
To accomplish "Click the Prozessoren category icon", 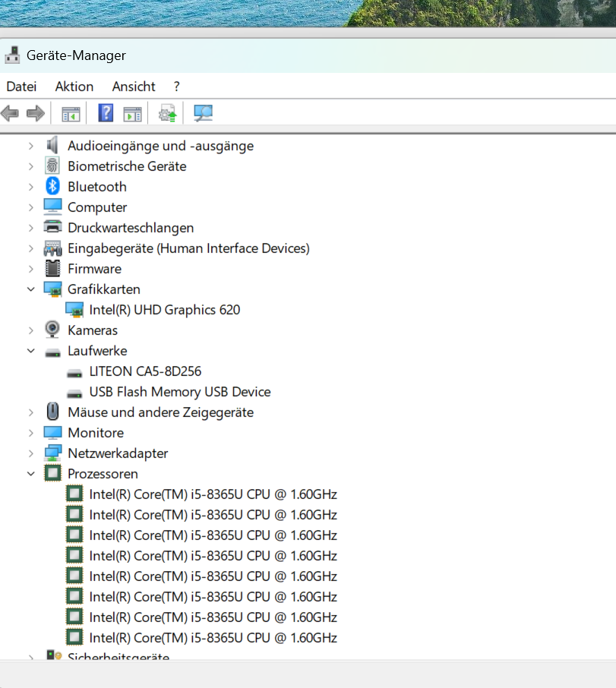I will click(x=52, y=473).
